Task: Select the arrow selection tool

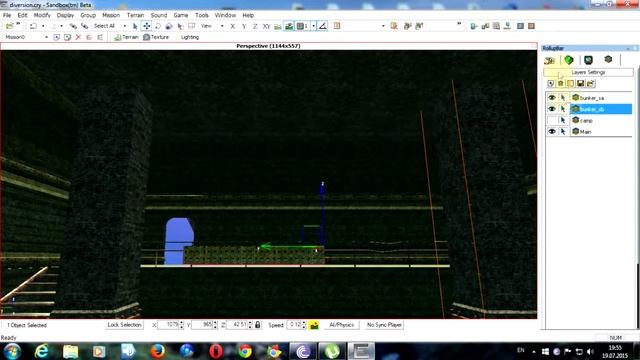Action: [135, 26]
